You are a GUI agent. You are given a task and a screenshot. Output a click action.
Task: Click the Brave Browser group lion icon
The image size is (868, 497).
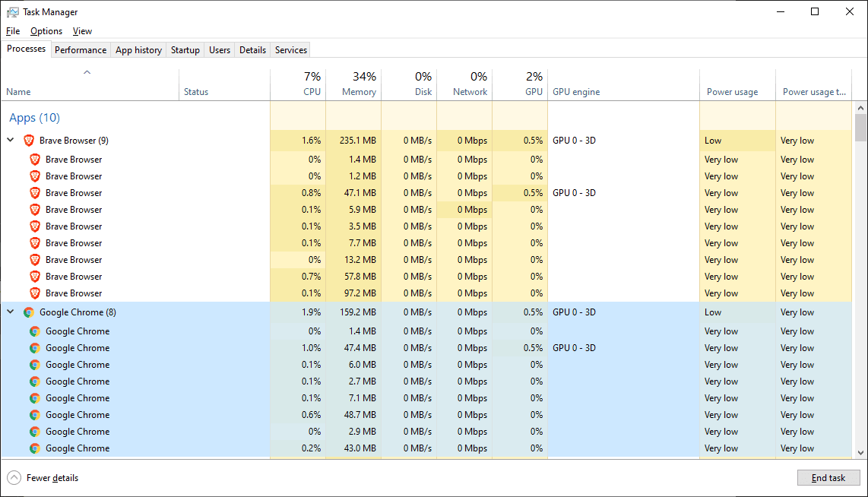[x=29, y=141]
